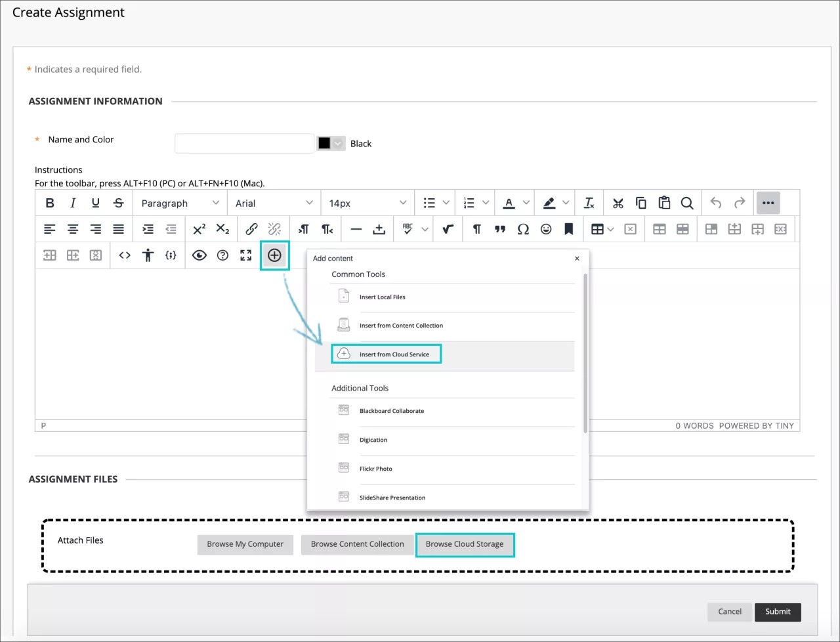Toggle bold formatting
The image size is (840, 642).
tap(50, 203)
